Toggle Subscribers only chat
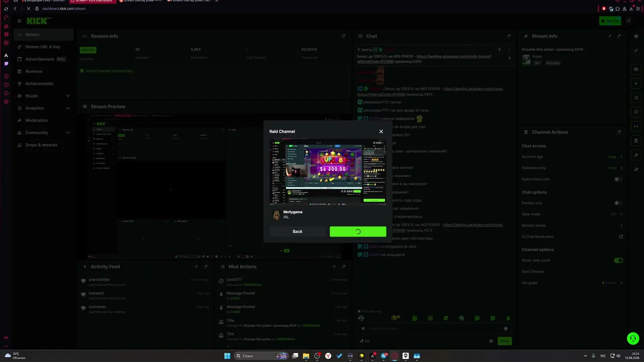The width and height of the screenshot is (644, 362). coord(618,179)
